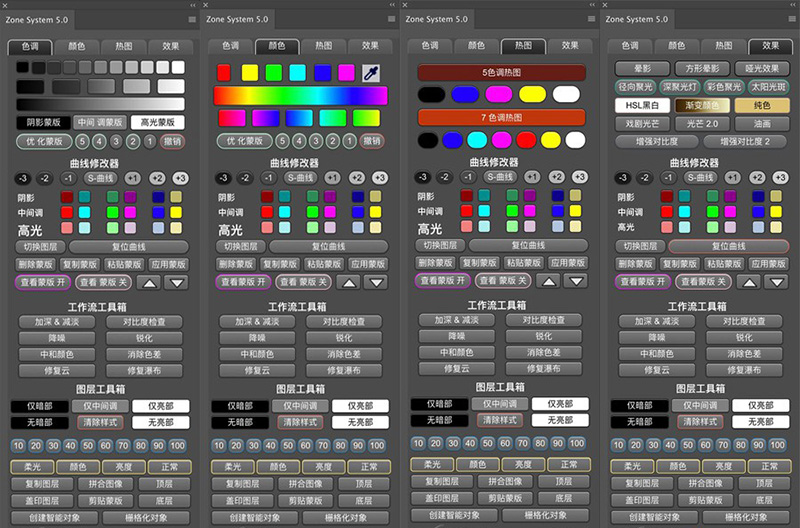Screen dimensions: 800x528
Task: Click the 5色调热图 button
Action: [502, 72]
